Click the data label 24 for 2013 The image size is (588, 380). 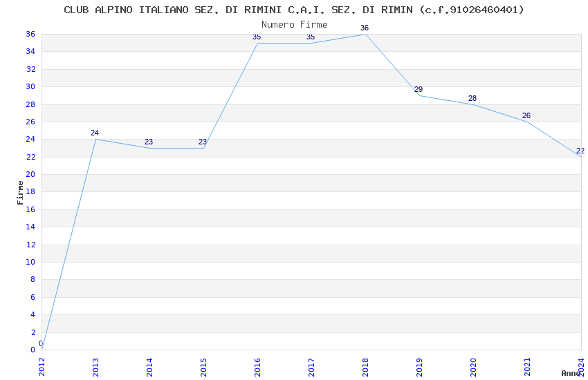95,133
